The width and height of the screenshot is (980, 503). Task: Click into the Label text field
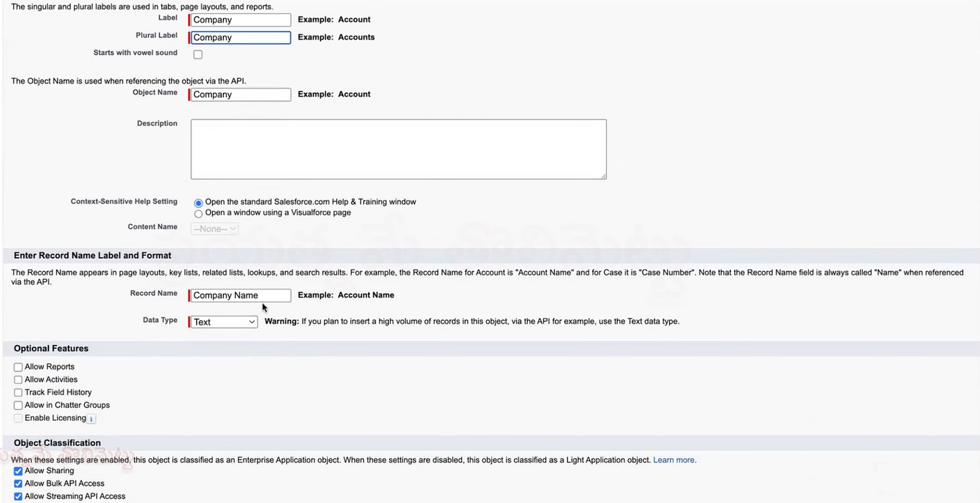(241, 20)
